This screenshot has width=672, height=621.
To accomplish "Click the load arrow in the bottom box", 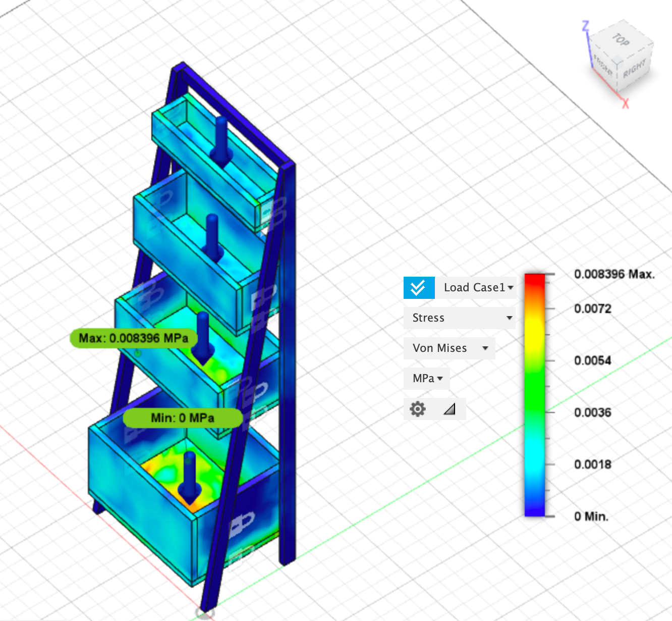I will coord(190,478).
